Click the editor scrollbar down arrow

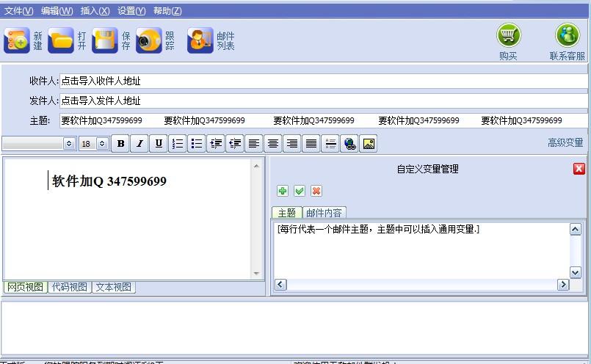pyautogui.click(x=256, y=274)
